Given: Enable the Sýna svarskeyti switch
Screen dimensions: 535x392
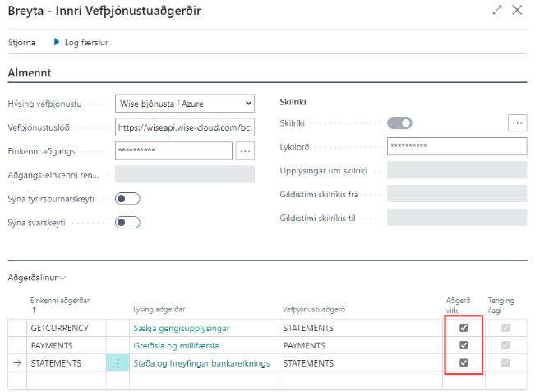Looking at the screenshot, I should (127, 222).
